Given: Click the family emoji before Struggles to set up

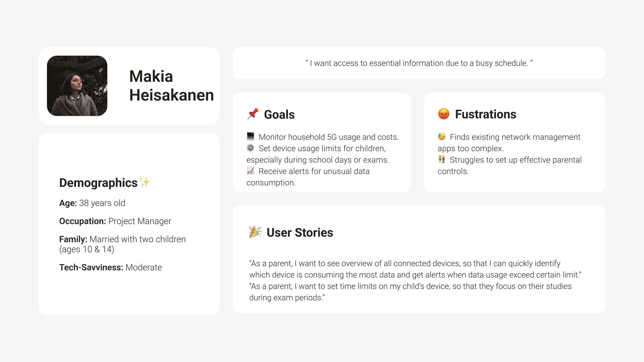Looking at the screenshot, I should [x=442, y=159].
